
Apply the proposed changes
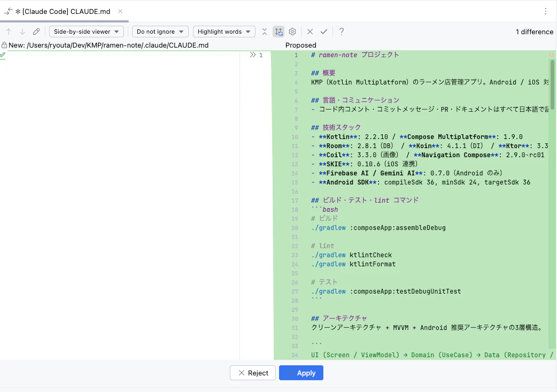(301, 373)
